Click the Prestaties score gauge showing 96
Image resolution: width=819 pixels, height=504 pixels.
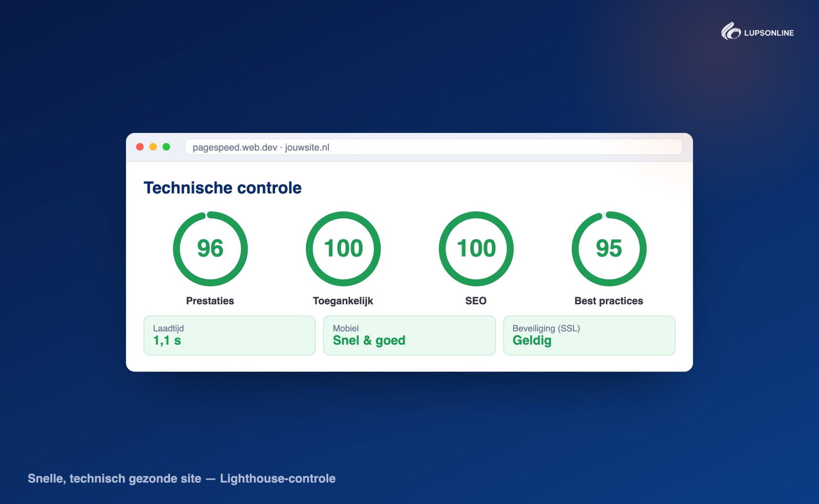click(210, 249)
